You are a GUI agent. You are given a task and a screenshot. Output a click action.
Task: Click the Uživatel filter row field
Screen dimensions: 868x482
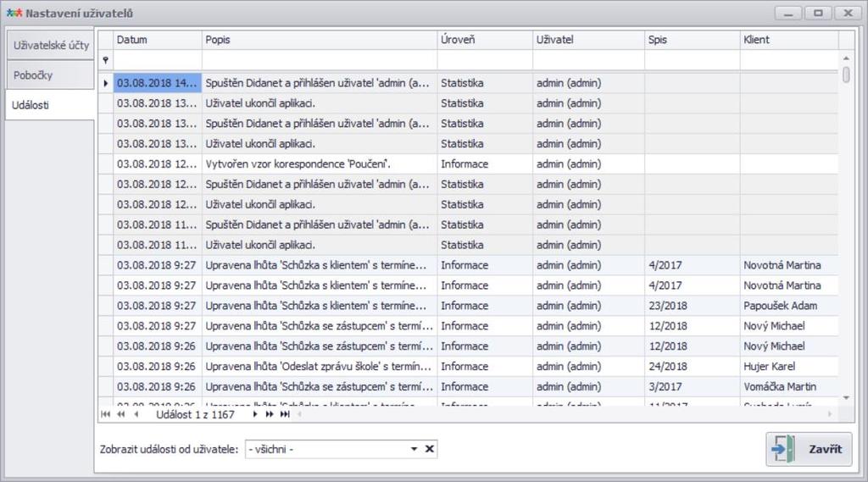[x=588, y=60]
